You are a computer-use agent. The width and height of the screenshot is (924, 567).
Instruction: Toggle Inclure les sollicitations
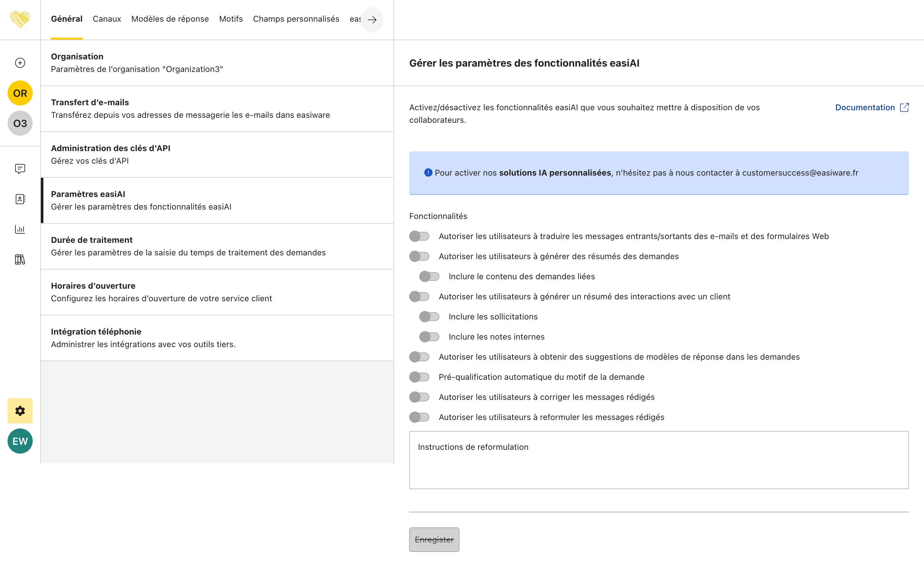tap(429, 317)
